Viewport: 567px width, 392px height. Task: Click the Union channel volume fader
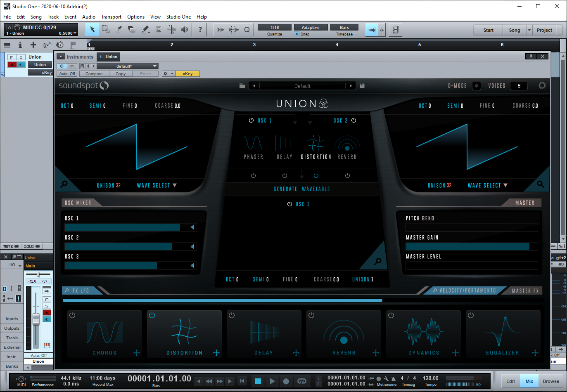click(36, 319)
